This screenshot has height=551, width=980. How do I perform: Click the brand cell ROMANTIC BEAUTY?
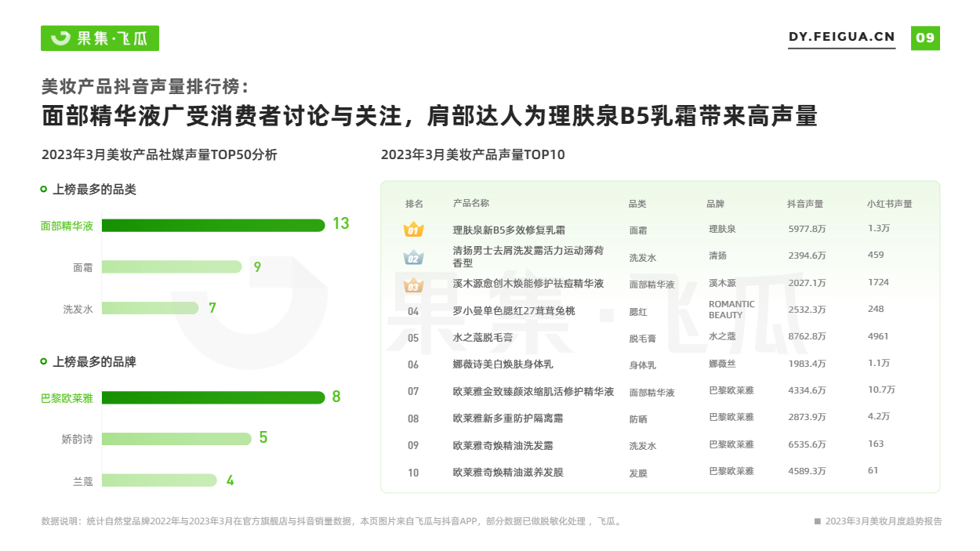point(731,310)
